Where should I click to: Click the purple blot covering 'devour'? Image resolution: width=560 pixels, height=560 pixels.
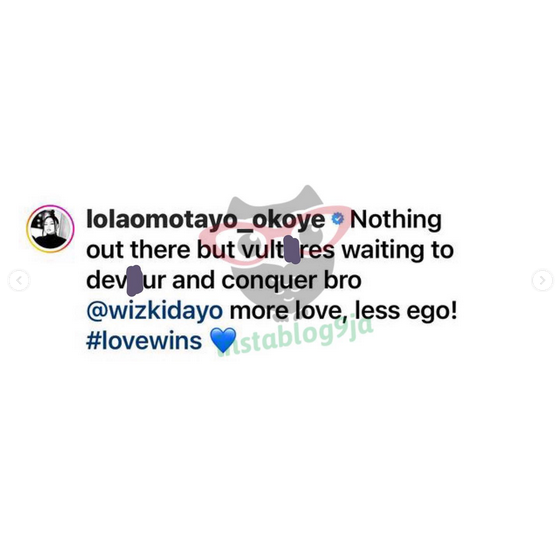[134, 281]
